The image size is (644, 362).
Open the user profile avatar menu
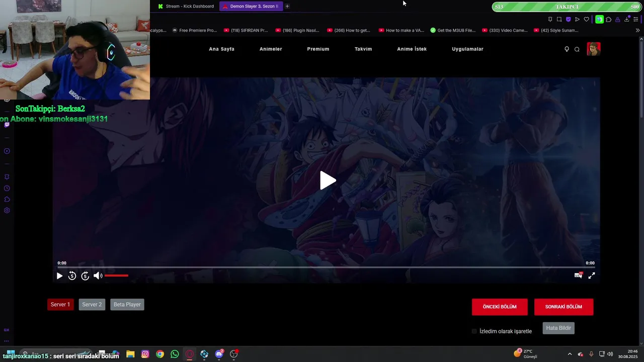point(594,49)
